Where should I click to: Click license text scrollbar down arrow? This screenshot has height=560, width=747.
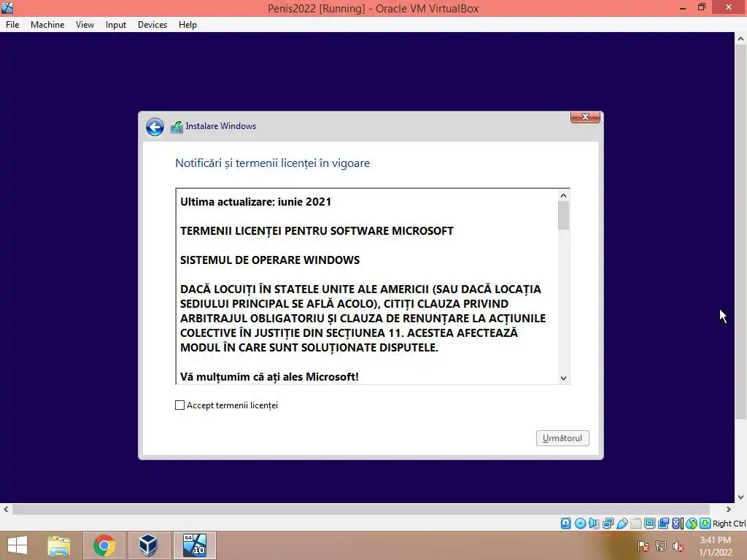click(x=564, y=378)
